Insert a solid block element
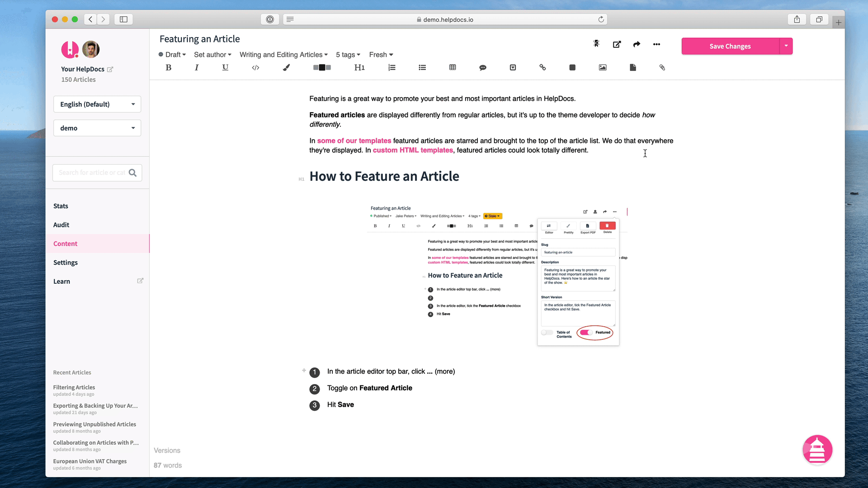The image size is (868, 488). 572,67
